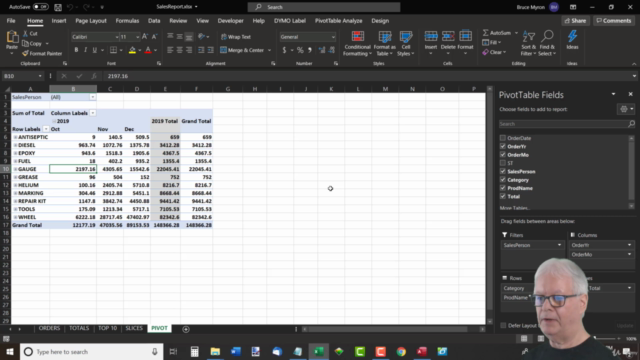Click Delete cells icon
Viewport: 640px width, 360px height.
(x=448, y=37)
